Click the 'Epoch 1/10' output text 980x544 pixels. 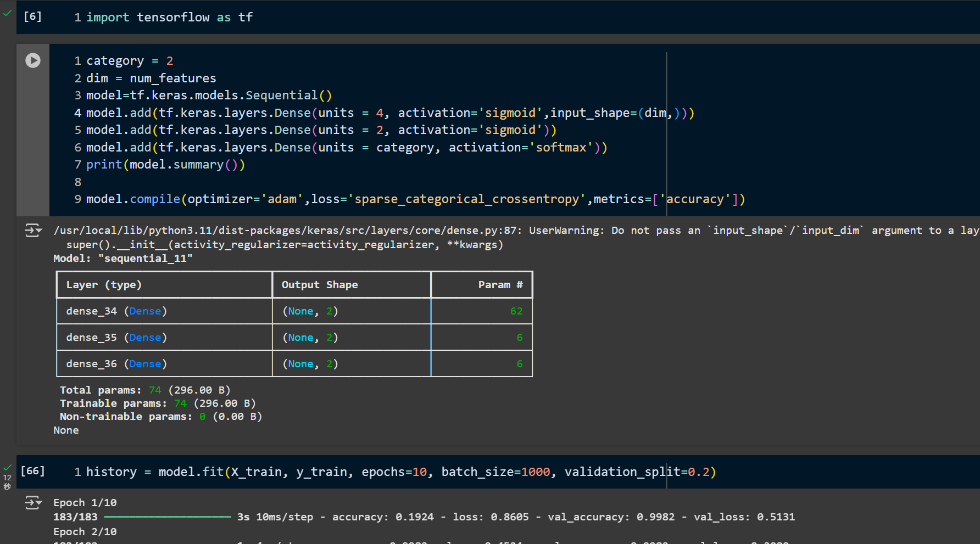coord(85,502)
